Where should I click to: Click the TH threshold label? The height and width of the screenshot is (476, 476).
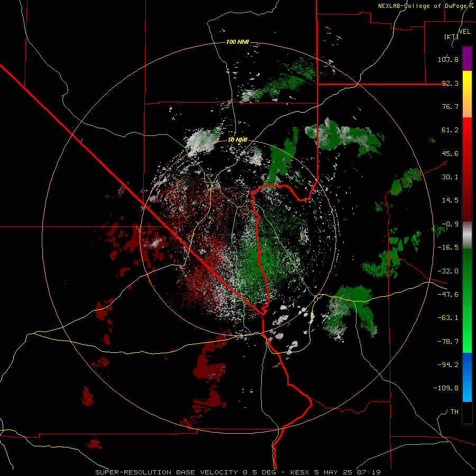click(x=454, y=412)
